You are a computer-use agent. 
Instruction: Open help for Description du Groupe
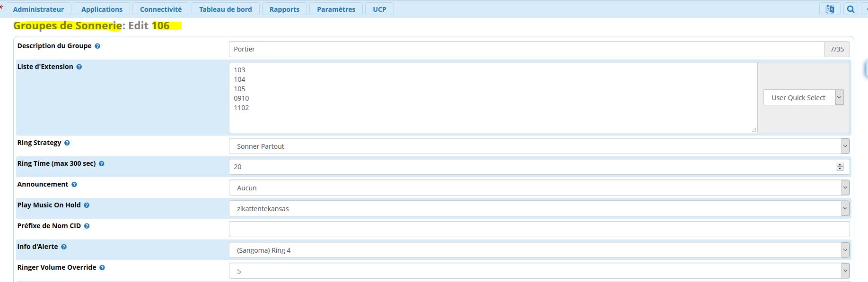coord(97,46)
